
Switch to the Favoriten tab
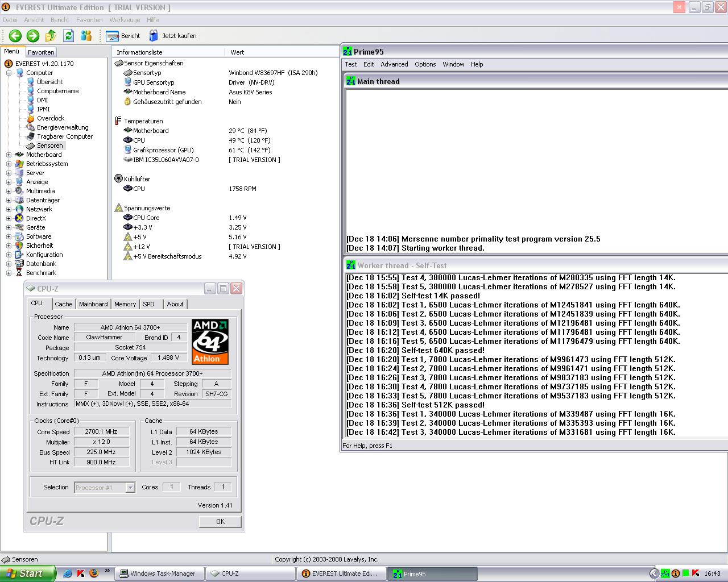[42, 52]
